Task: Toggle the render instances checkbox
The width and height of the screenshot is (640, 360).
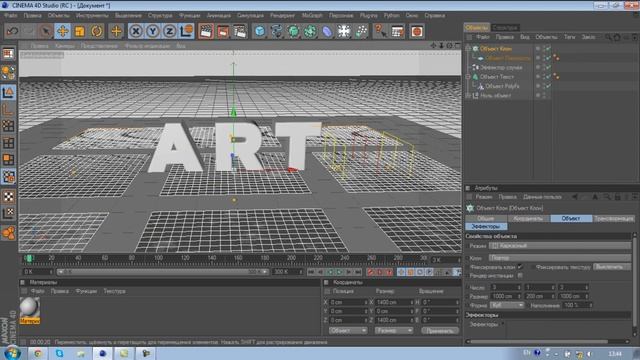Action: 520,276
